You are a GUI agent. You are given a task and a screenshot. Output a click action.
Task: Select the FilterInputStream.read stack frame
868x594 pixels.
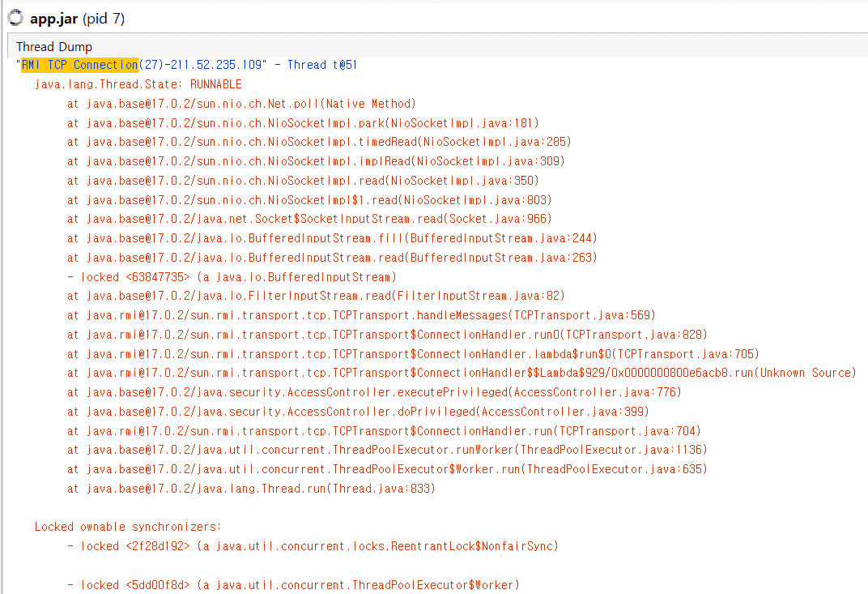[316, 296]
